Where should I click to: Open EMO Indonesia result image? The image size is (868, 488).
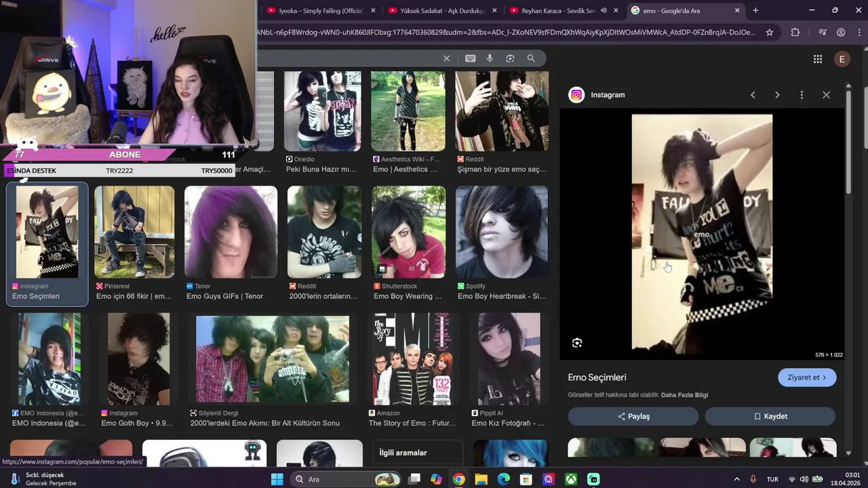[50, 359]
